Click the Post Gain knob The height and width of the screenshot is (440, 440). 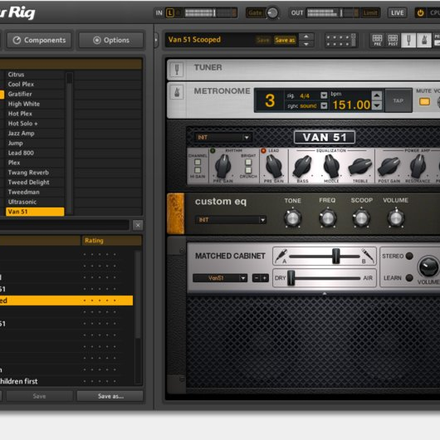[389, 166]
